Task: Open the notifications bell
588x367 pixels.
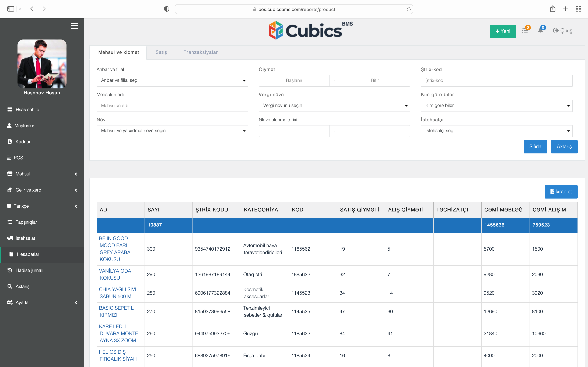Action: click(540, 31)
